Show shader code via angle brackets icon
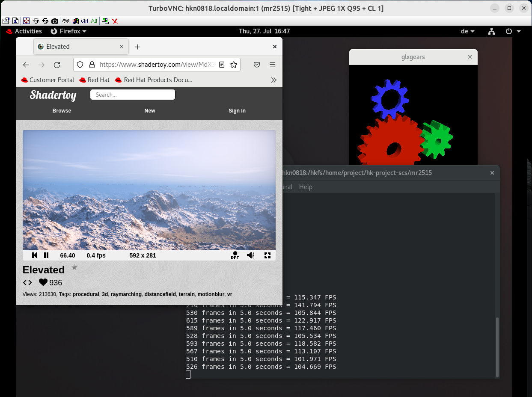The height and width of the screenshot is (397, 532). pyautogui.click(x=27, y=282)
